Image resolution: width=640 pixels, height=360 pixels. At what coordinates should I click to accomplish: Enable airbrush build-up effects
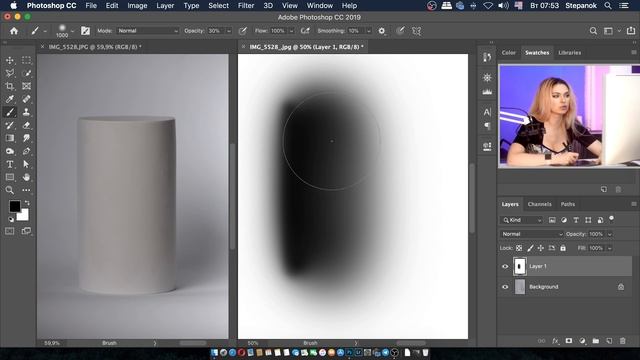coord(305,31)
